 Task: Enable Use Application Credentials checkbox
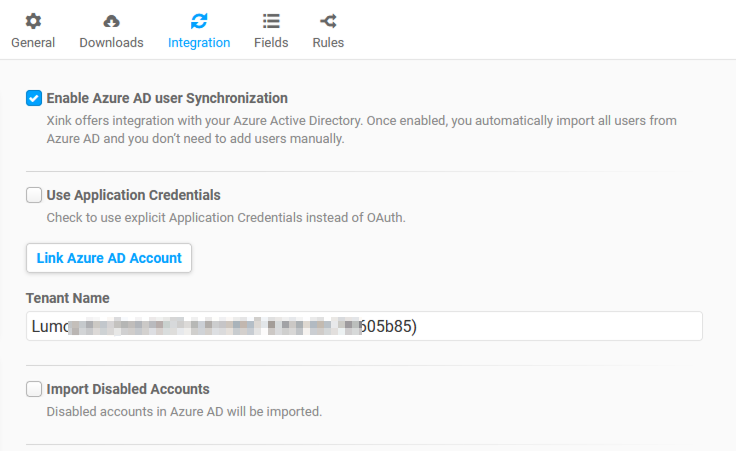click(34, 195)
